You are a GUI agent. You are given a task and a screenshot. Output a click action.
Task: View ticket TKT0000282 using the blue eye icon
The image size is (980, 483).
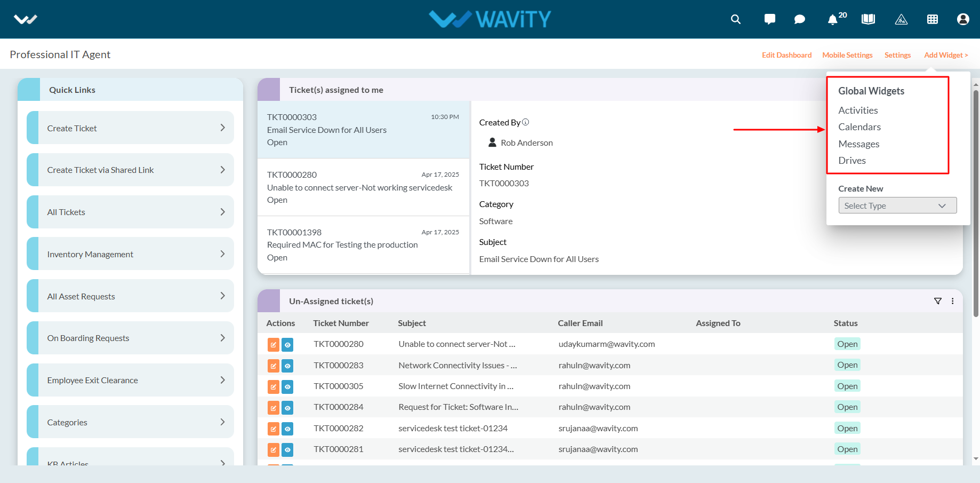point(287,429)
